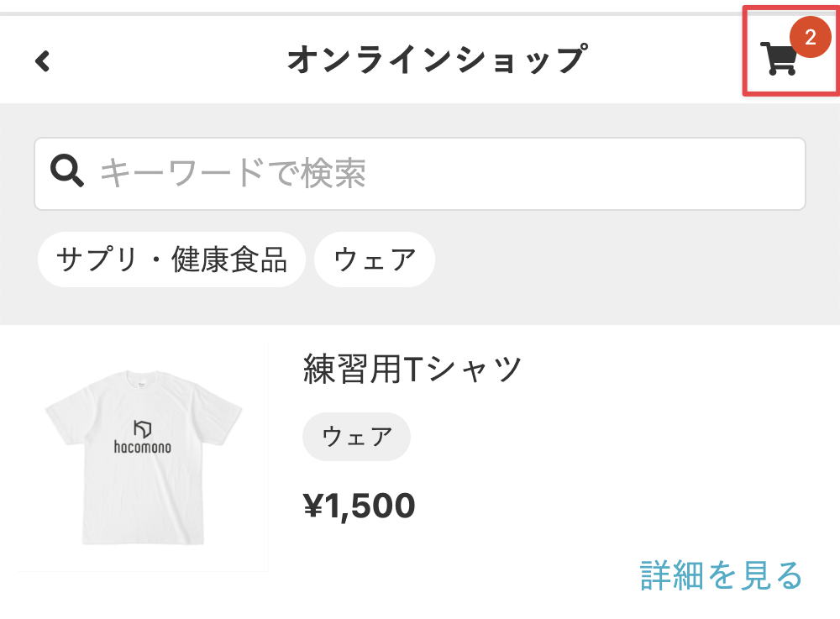This screenshot has height=619, width=840.
Task: Go back using the left chevron
Action: click(x=43, y=60)
